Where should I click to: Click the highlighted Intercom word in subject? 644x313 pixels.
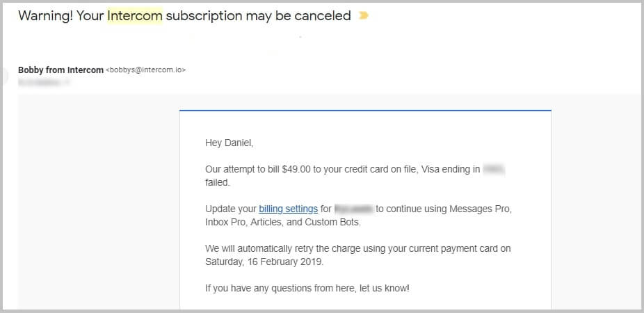tap(135, 16)
